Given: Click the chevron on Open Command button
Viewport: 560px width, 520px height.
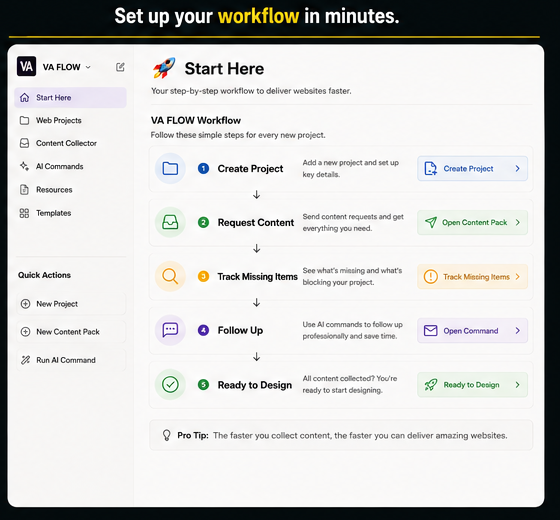Looking at the screenshot, I should (518, 331).
